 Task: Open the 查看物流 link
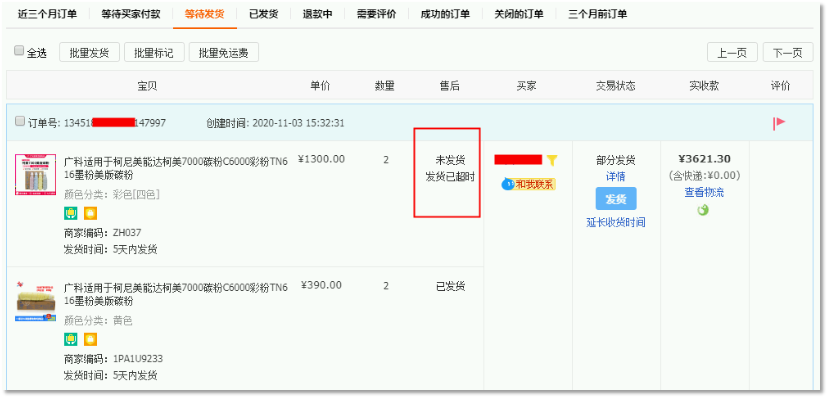click(704, 192)
